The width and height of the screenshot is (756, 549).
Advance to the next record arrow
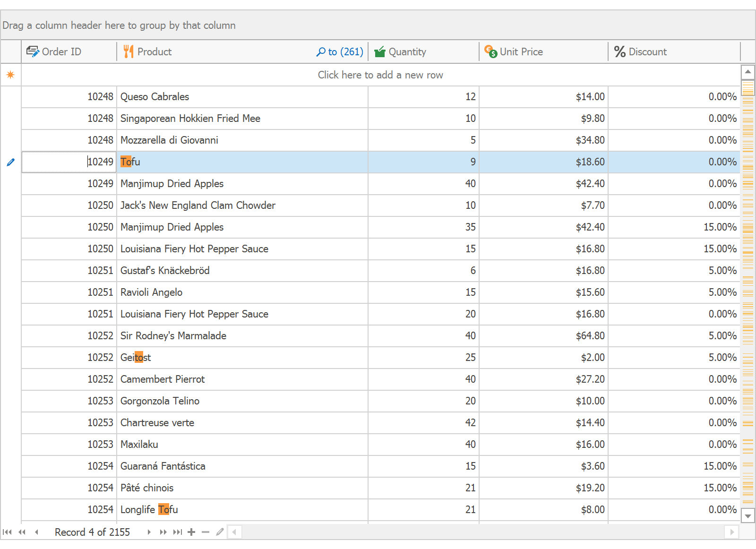pyautogui.click(x=148, y=532)
